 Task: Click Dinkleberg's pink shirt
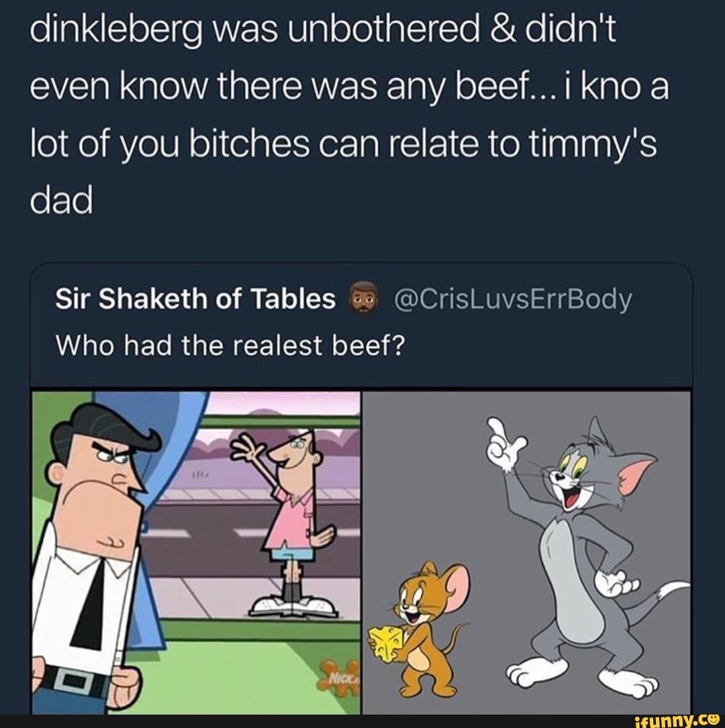click(293, 517)
